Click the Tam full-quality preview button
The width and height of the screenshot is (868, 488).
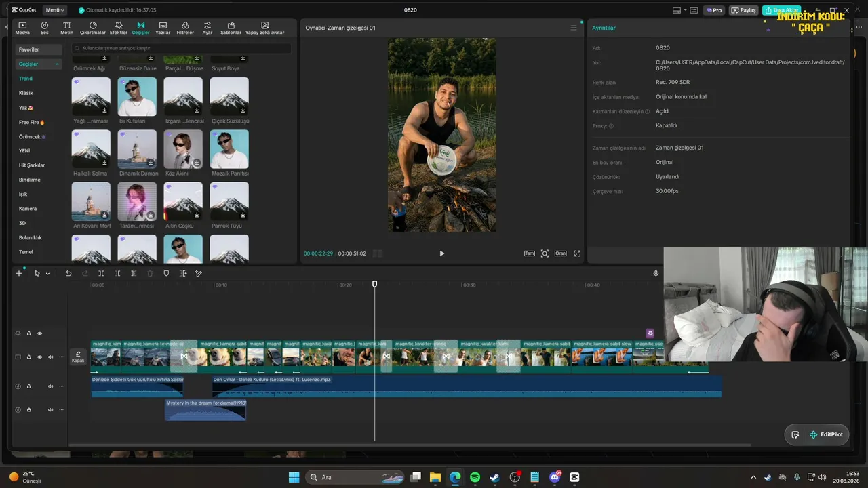tap(530, 253)
